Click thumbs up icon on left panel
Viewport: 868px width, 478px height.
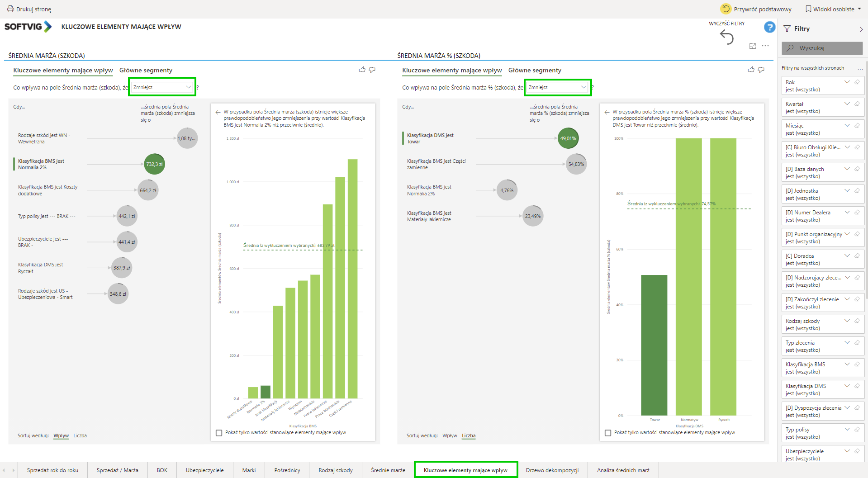362,70
